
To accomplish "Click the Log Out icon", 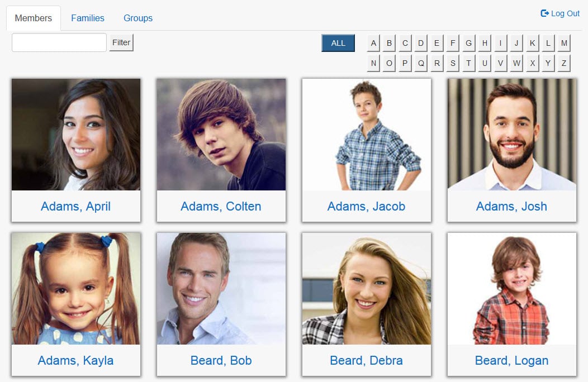I will point(544,13).
